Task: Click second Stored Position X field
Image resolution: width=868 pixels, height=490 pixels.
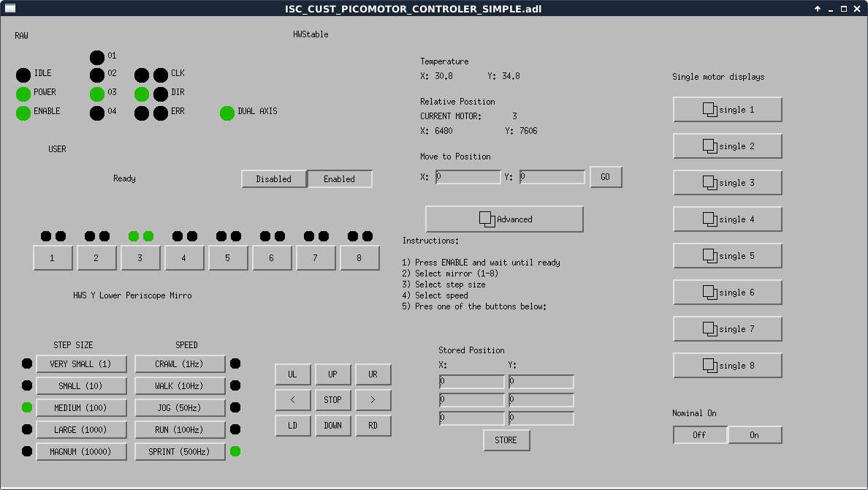Action: [472, 400]
